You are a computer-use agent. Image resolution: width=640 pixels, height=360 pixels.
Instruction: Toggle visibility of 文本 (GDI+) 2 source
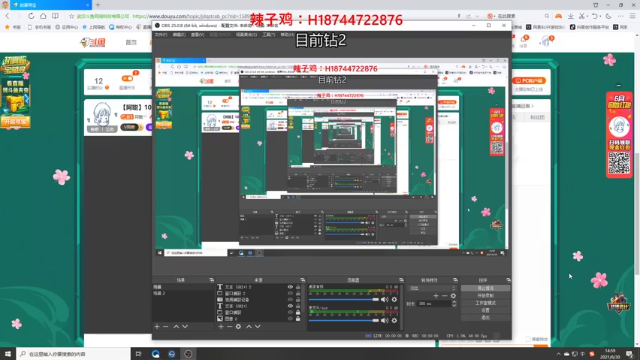click(290, 287)
